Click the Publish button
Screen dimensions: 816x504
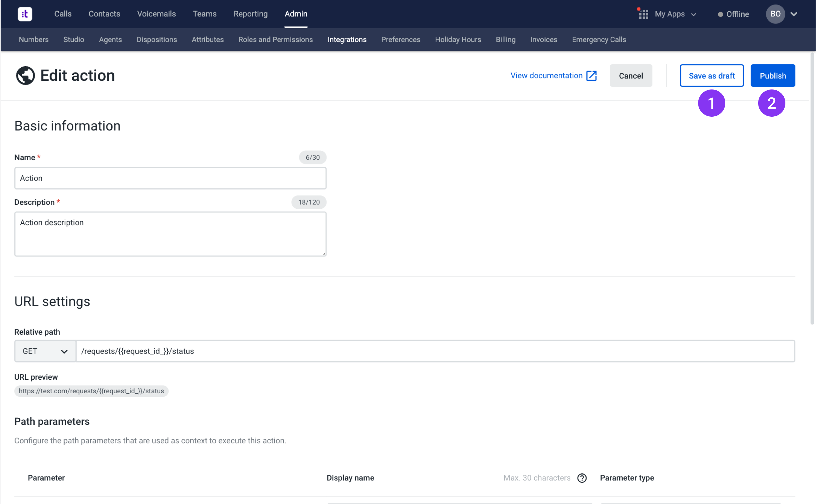pos(773,76)
